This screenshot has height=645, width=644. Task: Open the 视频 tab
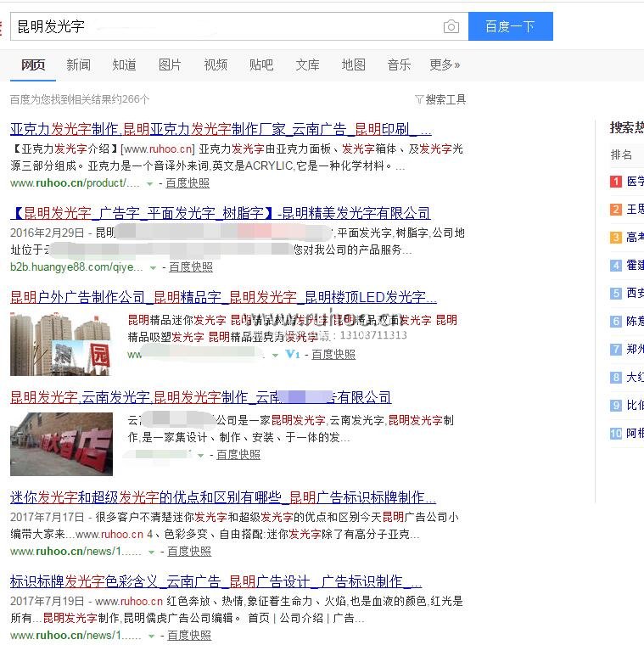pyautogui.click(x=216, y=64)
